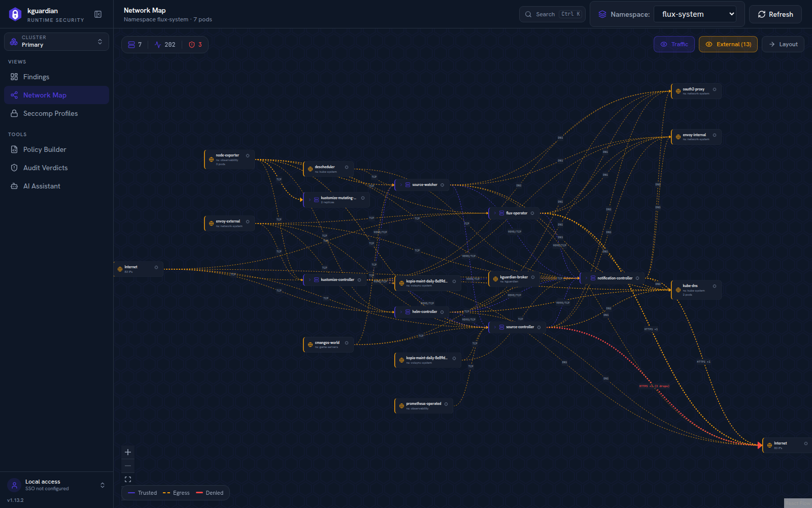Click the '2 replicas' text under kustomize-mutating

(328, 202)
